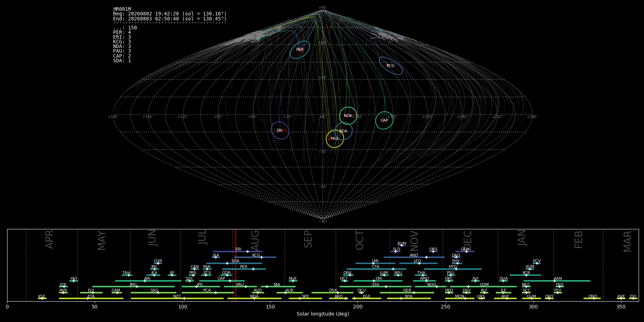Click the HR001M station title text

122,9
